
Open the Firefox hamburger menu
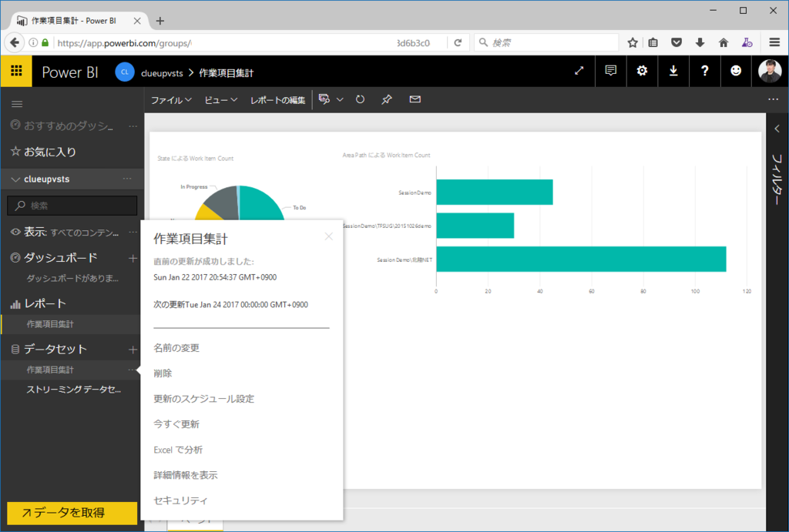(774, 43)
